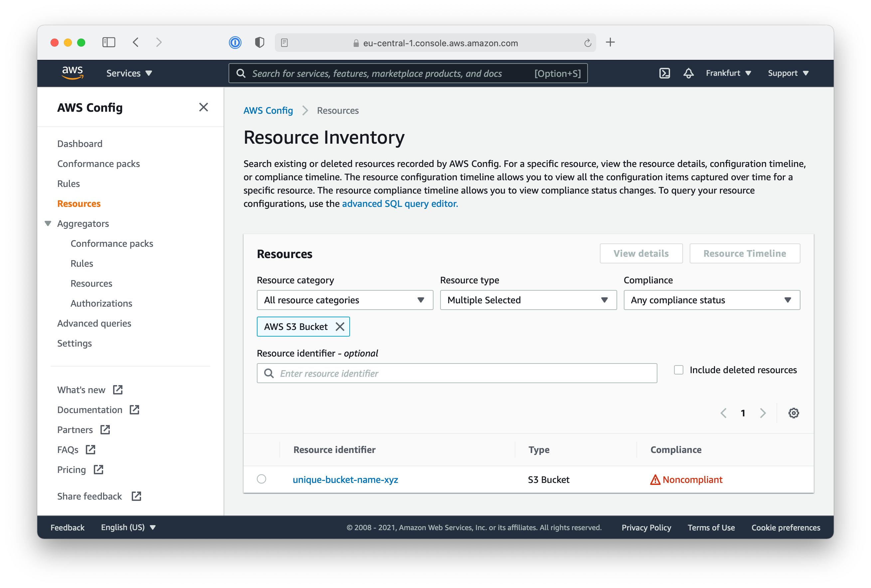
Task: Click the AWS Config dashboard icon
Action: pyautogui.click(x=80, y=143)
